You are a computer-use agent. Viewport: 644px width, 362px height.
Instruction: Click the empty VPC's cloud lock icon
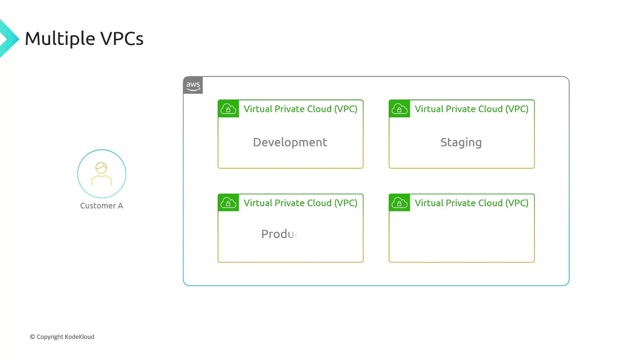399,203
